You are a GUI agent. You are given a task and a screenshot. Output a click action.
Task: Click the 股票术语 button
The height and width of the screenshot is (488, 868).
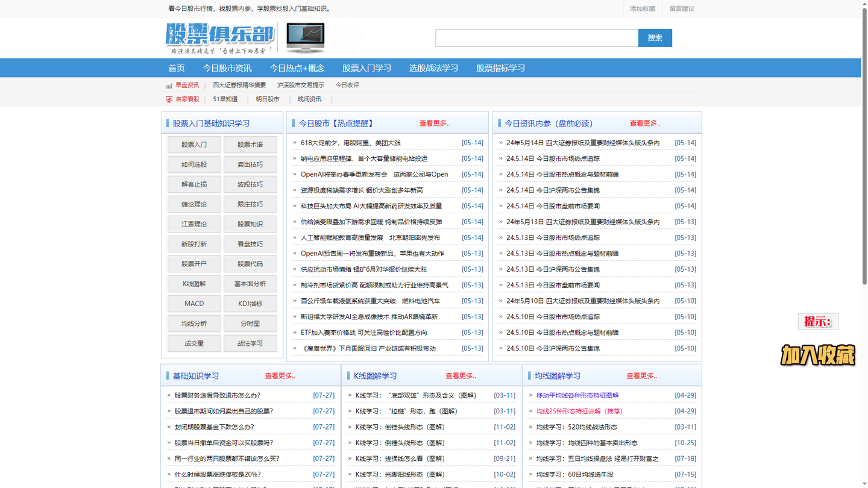point(250,145)
